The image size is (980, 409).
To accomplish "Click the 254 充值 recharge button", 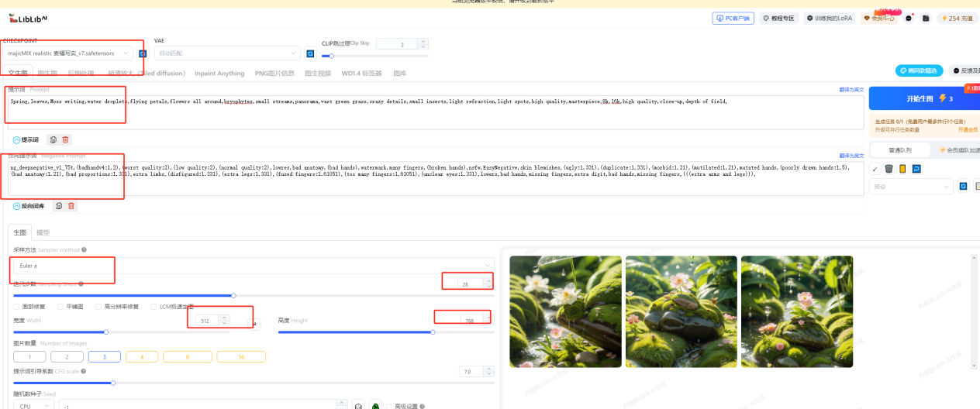I will click(x=957, y=18).
